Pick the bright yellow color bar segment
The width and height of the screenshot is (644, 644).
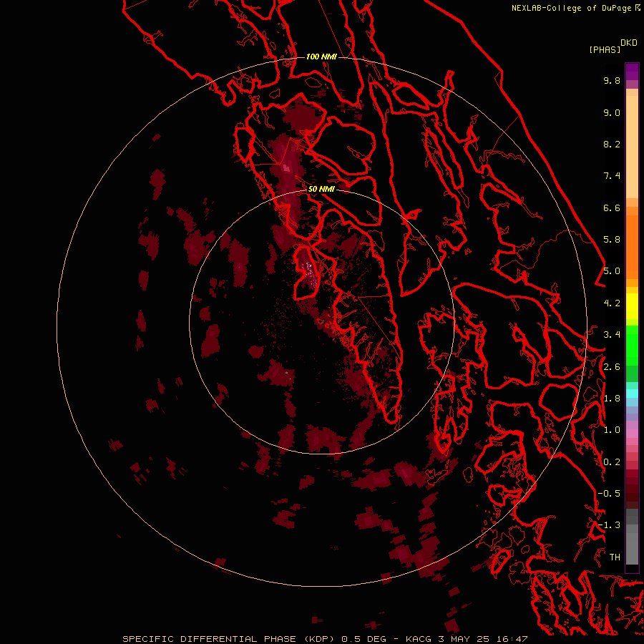pos(632,306)
